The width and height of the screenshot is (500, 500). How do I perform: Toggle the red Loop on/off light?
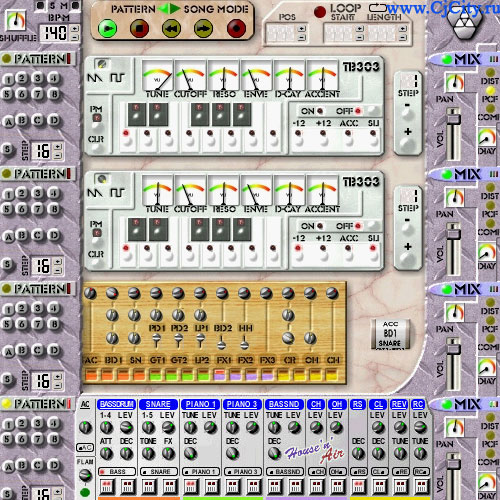(x=320, y=12)
